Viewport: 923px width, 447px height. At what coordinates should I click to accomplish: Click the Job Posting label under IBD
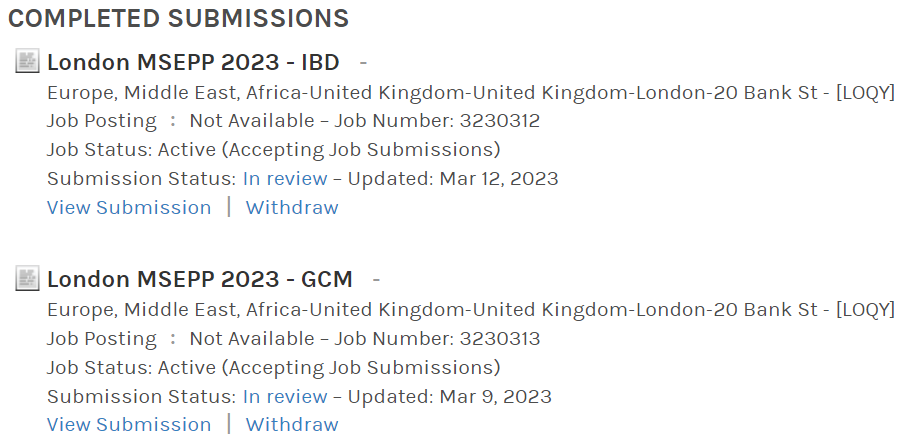tap(102, 121)
